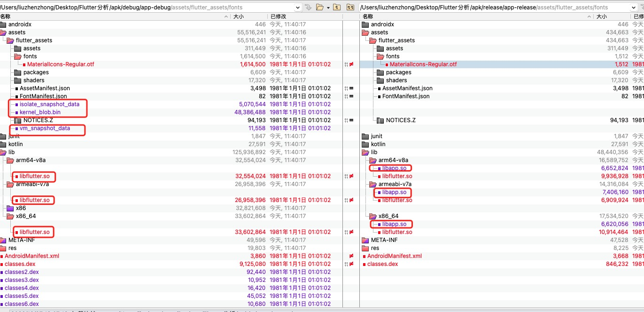Select libapp.so under right x86_64
The image size is (644, 312).
[x=394, y=224]
